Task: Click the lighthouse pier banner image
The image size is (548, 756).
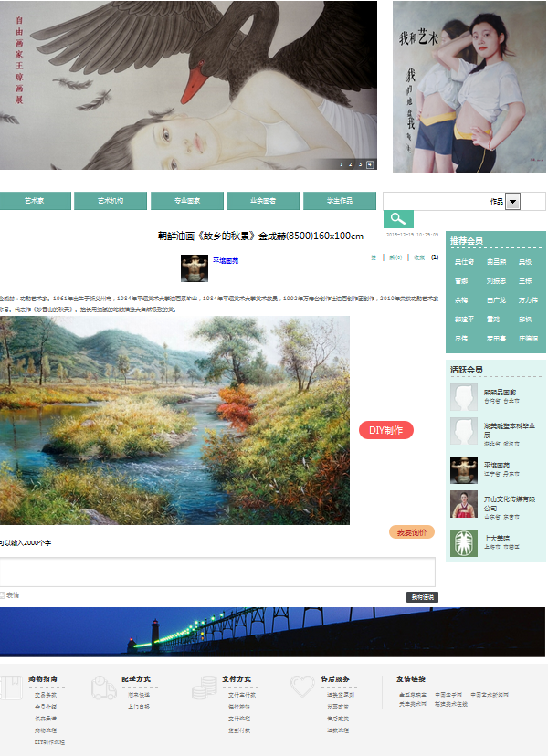Action: click(272, 632)
